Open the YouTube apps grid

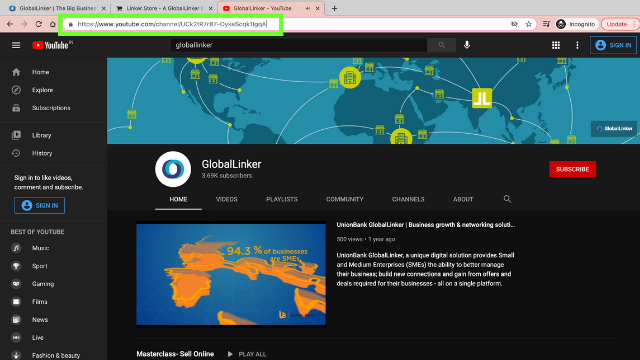coord(556,45)
